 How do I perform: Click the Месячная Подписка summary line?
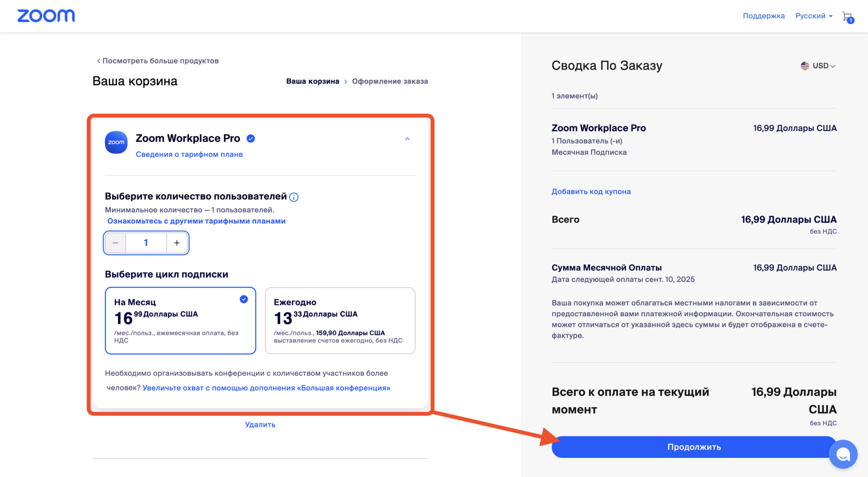[589, 152]
